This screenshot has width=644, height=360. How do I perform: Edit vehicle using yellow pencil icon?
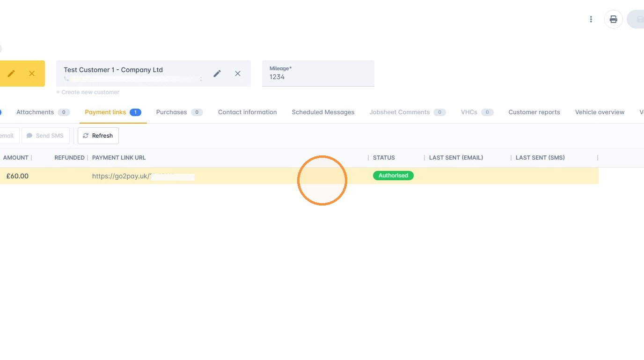pos(11,73)
